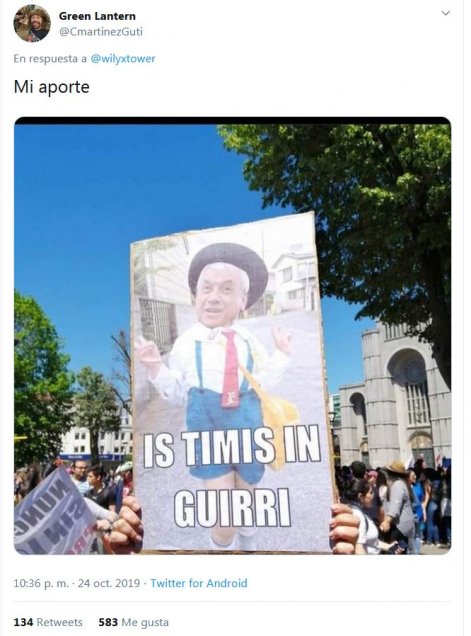Viewport: 471px width, 636px height.
Task: Click the number 583 likes count
Action: (x=108, y=622)
